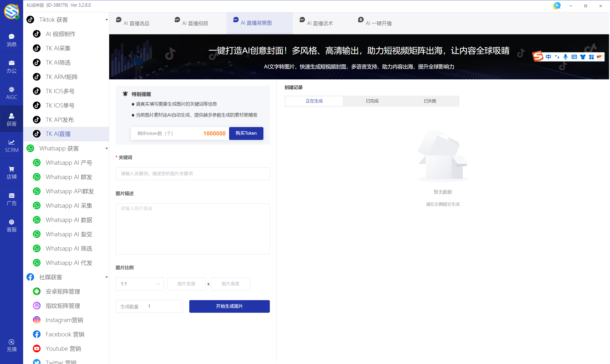The height and width of the screenshot is (364, 610).
Task: Open the 消息 panel in the sidebar
Action: click(11, 39)
